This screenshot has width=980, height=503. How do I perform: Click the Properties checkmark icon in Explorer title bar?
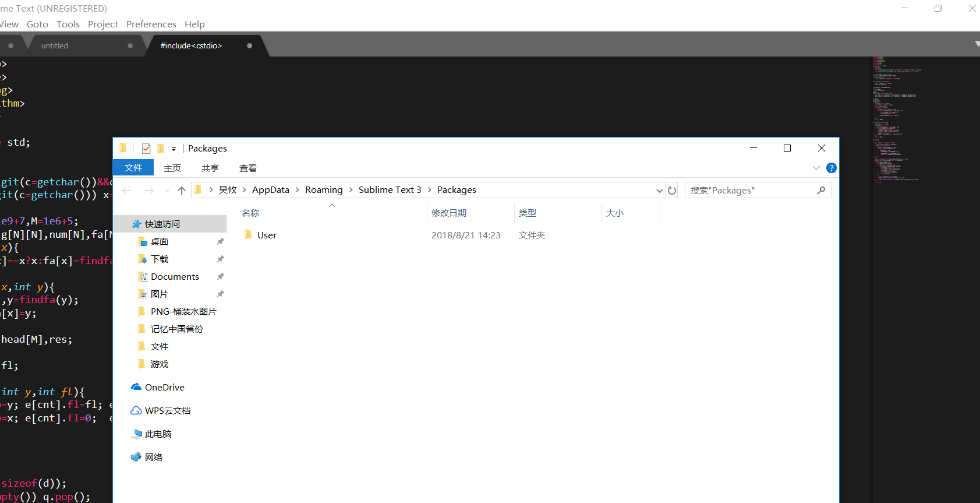146,149
